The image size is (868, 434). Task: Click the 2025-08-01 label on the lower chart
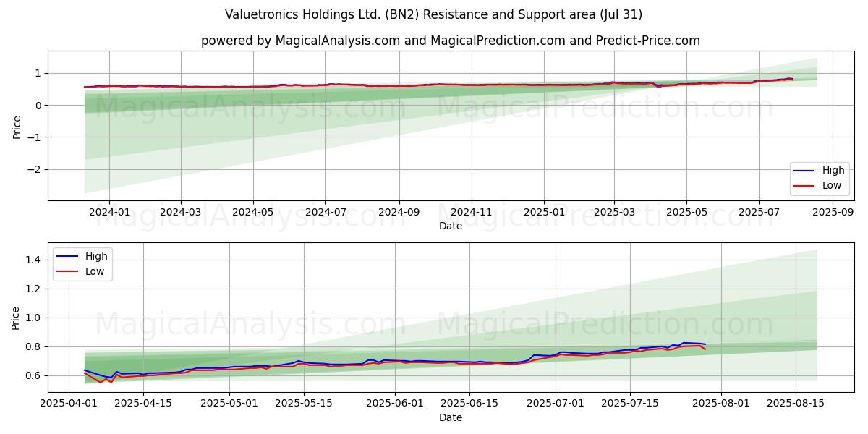(722, 405)
